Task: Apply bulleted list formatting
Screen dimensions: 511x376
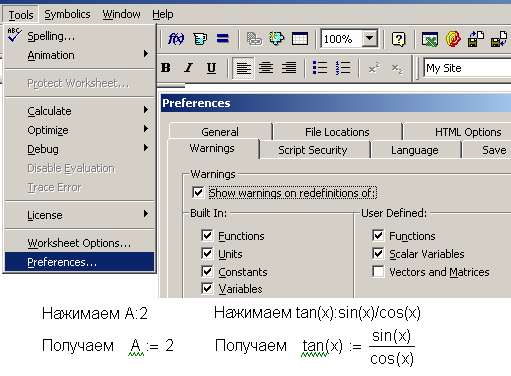Action: 320,68
